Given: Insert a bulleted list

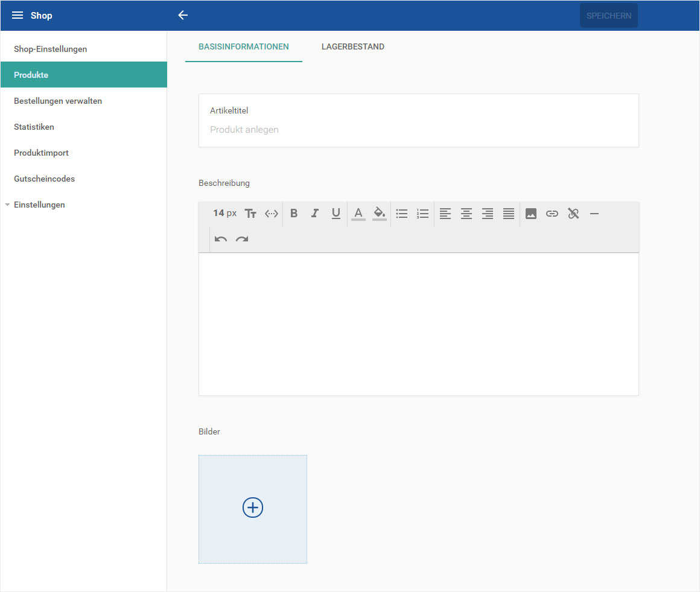Looking at the screenshot, I should (x=402, y=214).
